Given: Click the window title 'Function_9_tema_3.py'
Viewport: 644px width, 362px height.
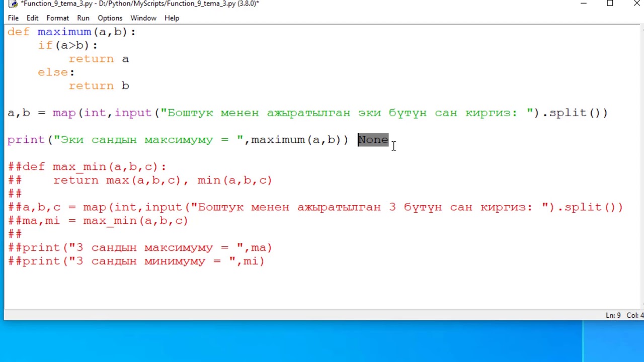Looking at the screenshot, I should [x=140, y=4].
